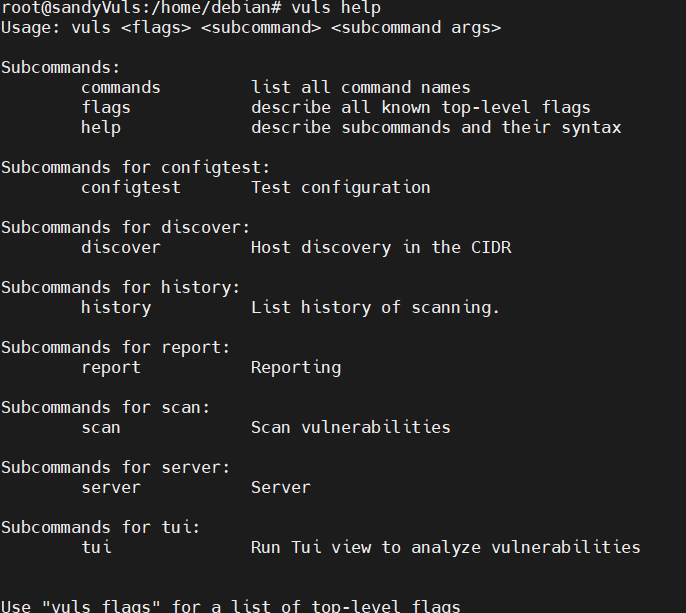Click the 'Reporting' description text

[295, 367]
